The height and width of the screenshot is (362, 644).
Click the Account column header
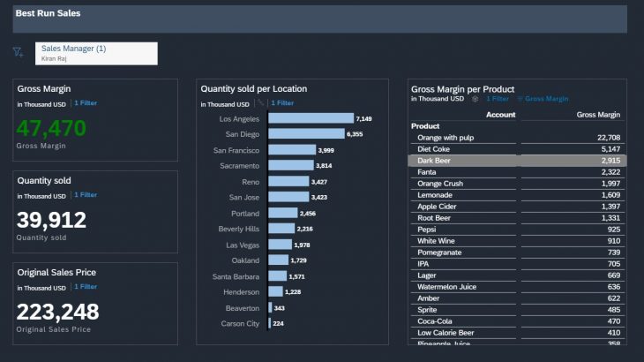click(x=500, y=115)
